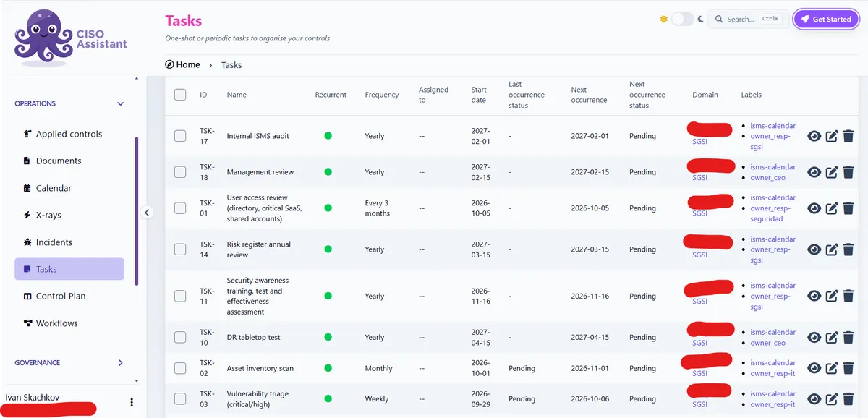
Task: Select Tasks in the sidebar
Action: pyautogui.click(x=69, y=269)
